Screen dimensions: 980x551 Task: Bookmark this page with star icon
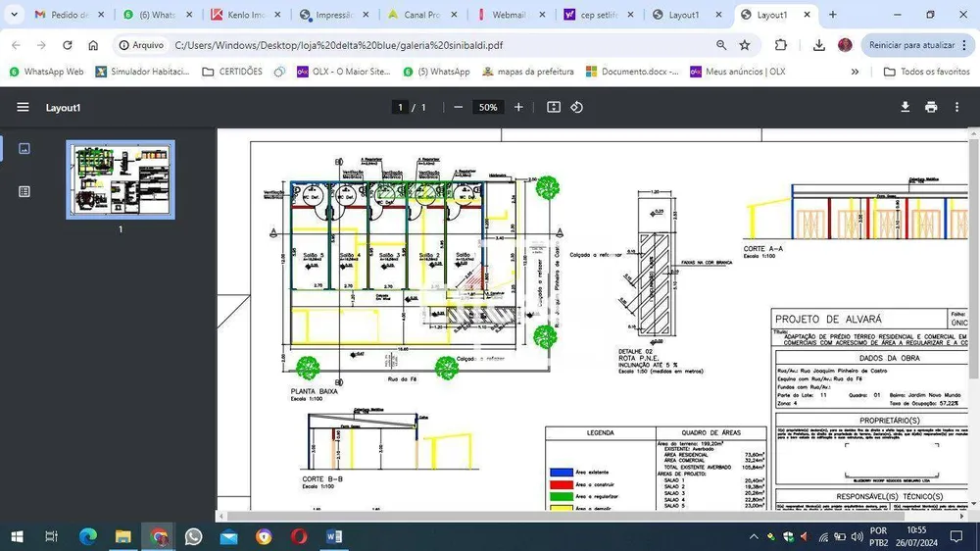[745, 45]
